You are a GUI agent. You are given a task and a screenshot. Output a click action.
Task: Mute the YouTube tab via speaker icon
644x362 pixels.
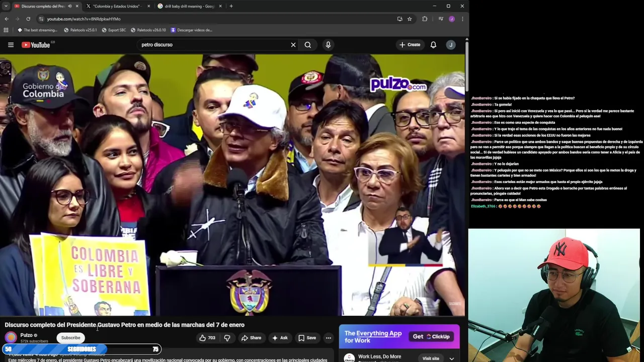(69, 6)
